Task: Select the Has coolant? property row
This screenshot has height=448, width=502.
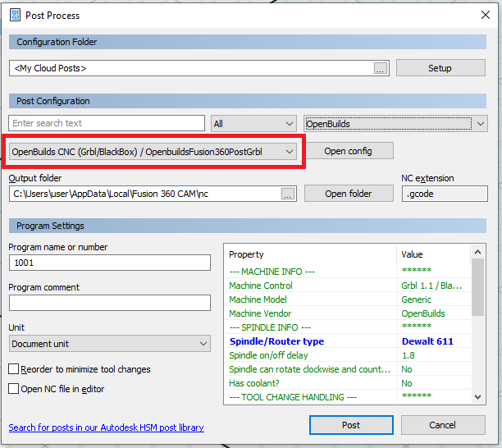Action: pyautogui.click(x=347, y=383)
